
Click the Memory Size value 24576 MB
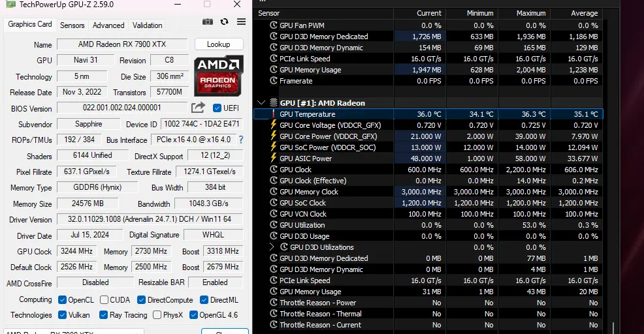coord(88,204)
